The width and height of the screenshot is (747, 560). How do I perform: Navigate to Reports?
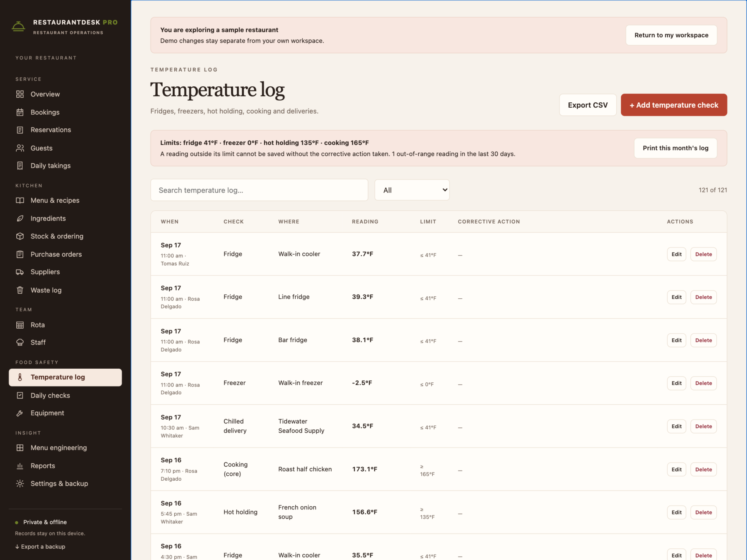[x=65, y=466]
